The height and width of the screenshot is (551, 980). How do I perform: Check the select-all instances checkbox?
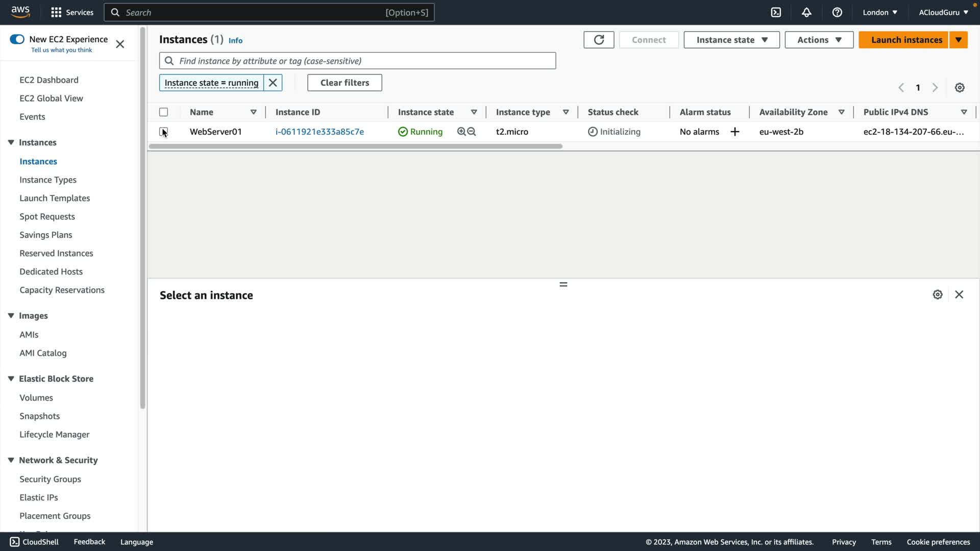coord(163,112)
